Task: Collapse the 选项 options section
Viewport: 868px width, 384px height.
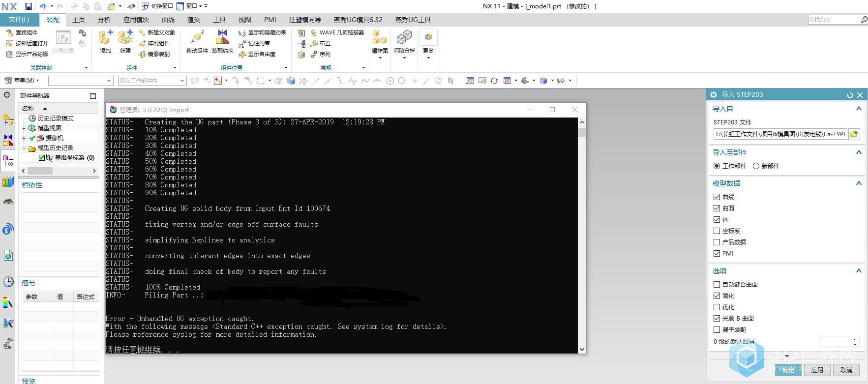Action: pyautogui.click(x=859, y=271)
